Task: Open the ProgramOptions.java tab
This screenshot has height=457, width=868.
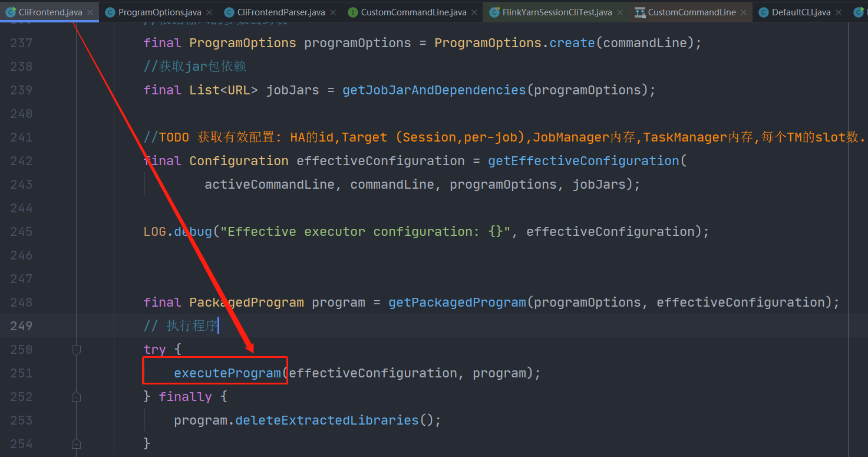Action: (x=160, y=12)
